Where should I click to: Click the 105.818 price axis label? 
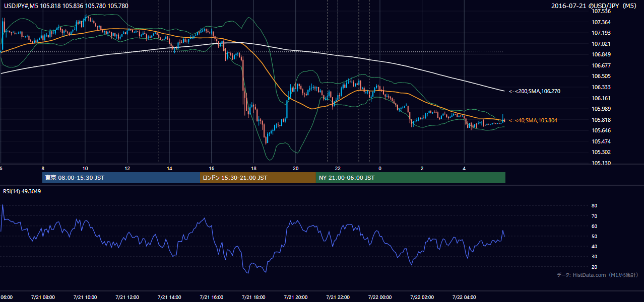[602, 120]
